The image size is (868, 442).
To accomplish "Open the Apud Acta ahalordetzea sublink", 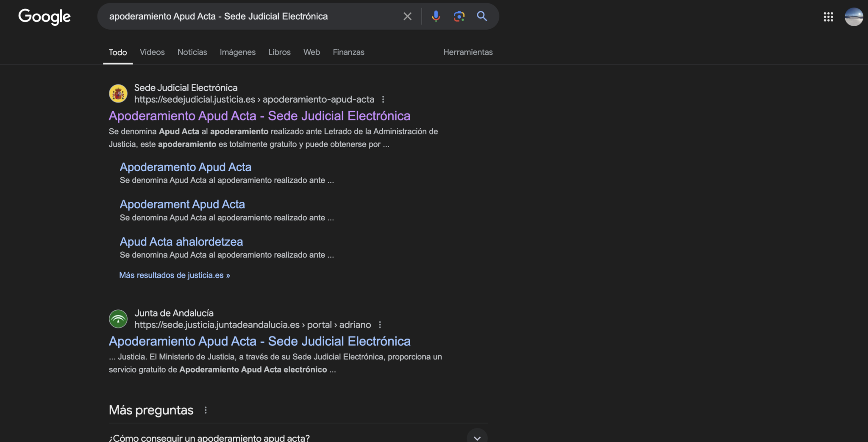I will (x=181, y=242).
